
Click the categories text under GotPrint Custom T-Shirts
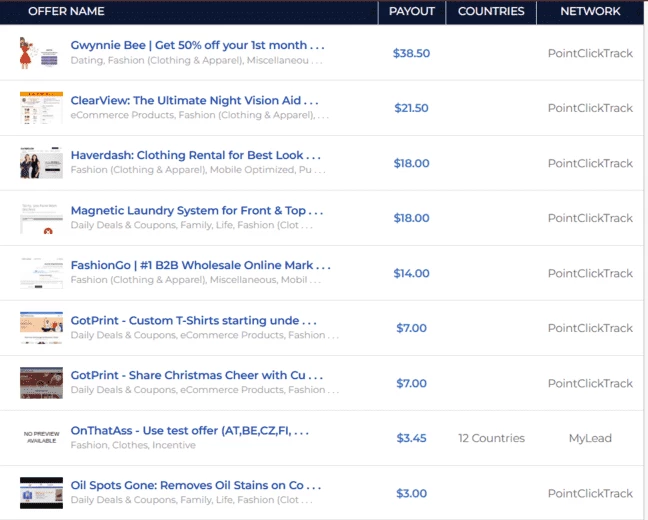point(205,335)
